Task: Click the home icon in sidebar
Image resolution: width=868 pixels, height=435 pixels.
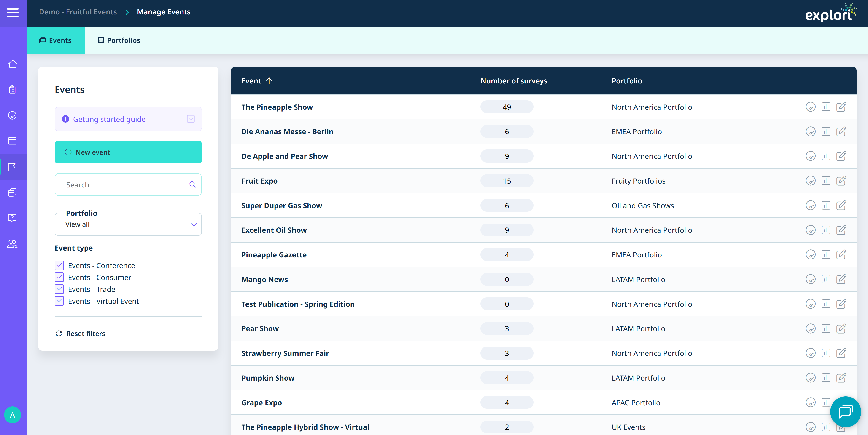Action: (12, 64)
